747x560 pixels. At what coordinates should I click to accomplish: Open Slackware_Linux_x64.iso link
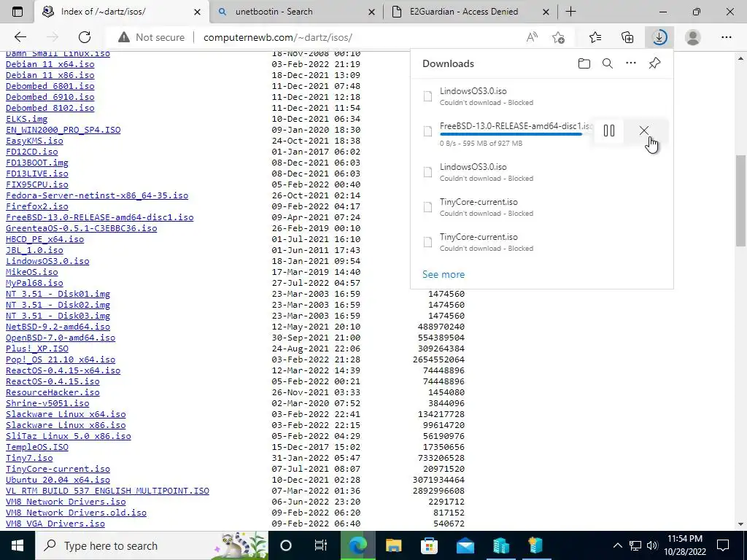[x=66, y=414]
